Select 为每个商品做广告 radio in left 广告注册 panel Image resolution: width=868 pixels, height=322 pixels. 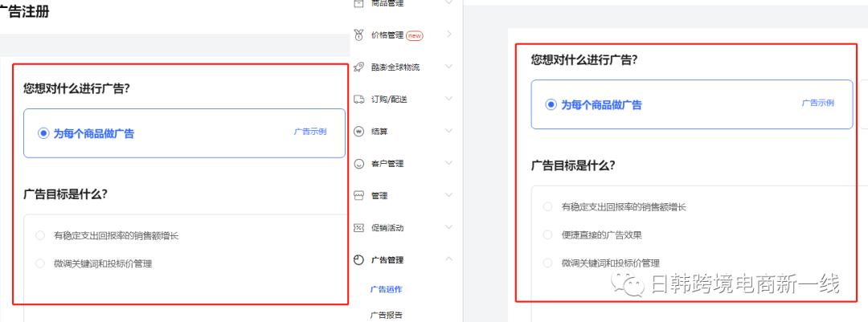tap(43, 133)
